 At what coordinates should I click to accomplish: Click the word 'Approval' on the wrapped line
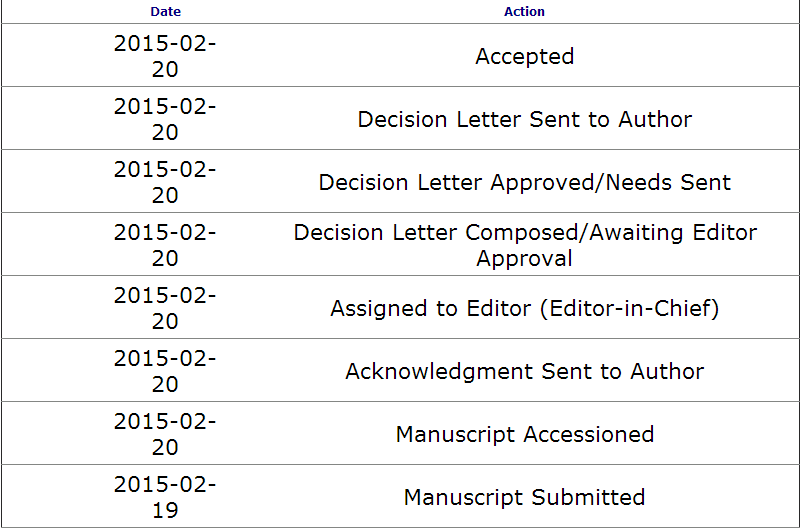click(524, 258)
